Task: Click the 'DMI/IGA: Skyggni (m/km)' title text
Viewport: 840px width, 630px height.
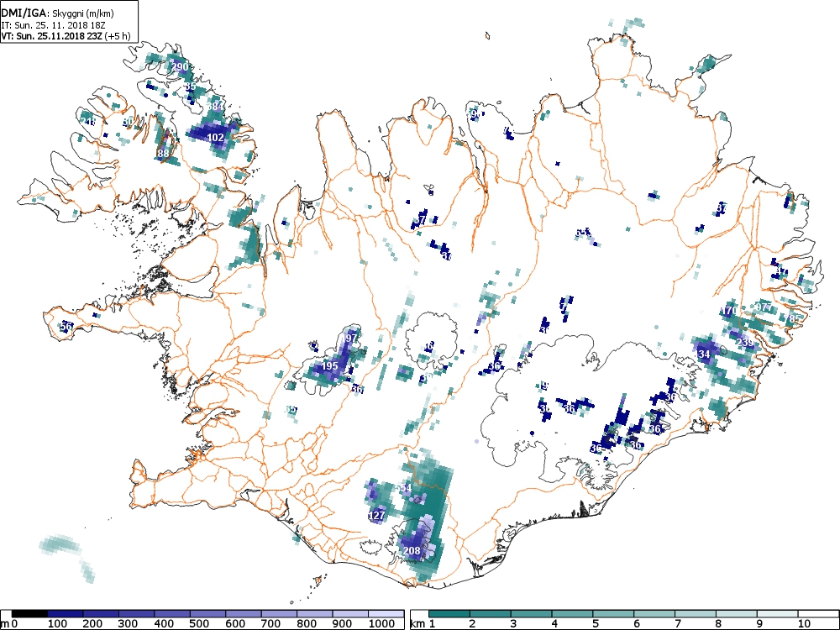Action: tap(57, 14)
